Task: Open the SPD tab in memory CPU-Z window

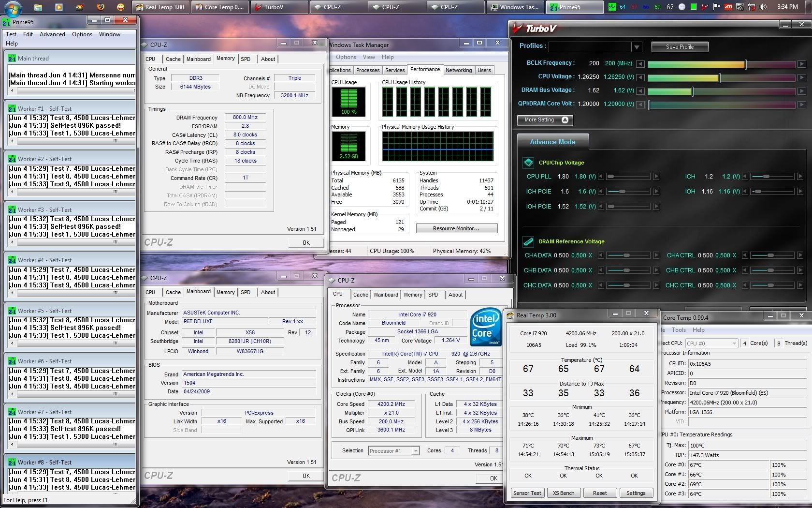Action: pyautogui.click(x=246, y=59)
